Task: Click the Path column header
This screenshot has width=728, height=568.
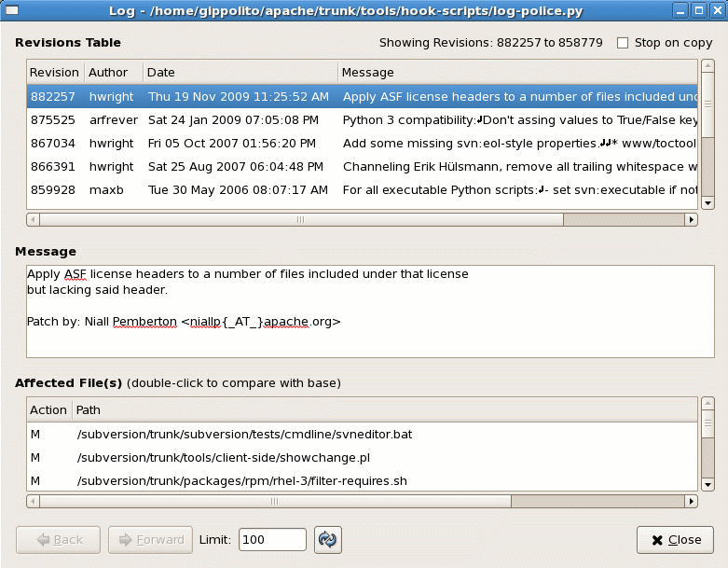Action: 385,410
